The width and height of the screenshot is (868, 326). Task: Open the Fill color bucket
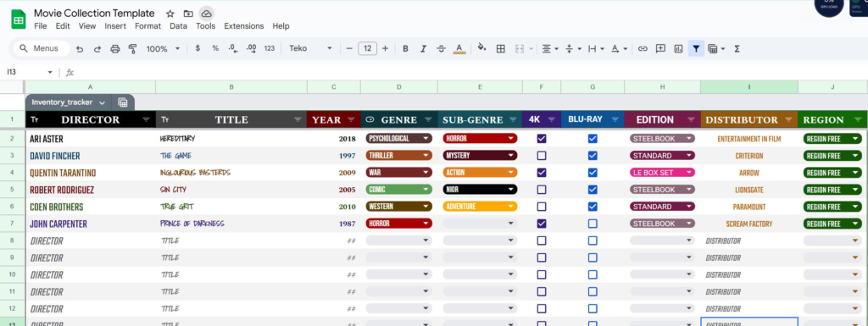click(481, 48)
